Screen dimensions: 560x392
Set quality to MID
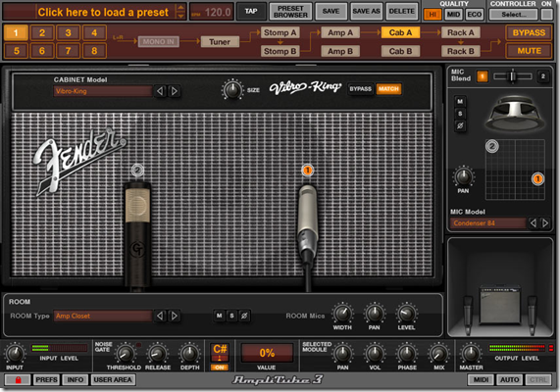click(x=453, y=15)
